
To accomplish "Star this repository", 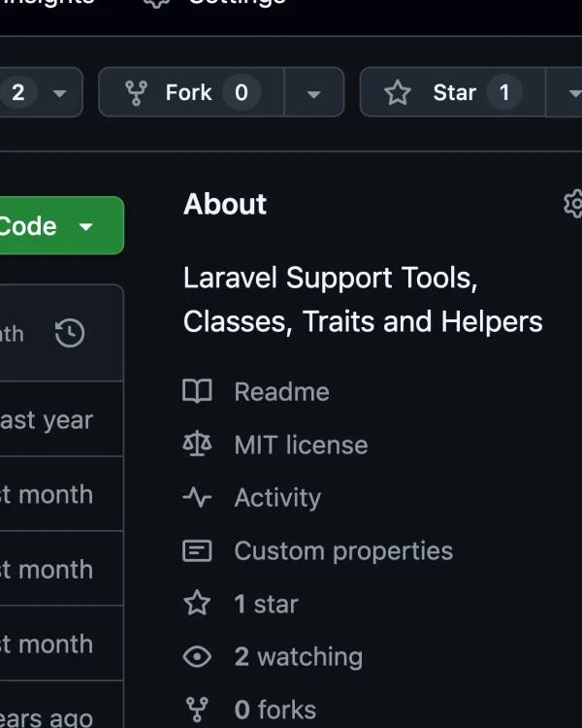I will click(x=453, y=92).
